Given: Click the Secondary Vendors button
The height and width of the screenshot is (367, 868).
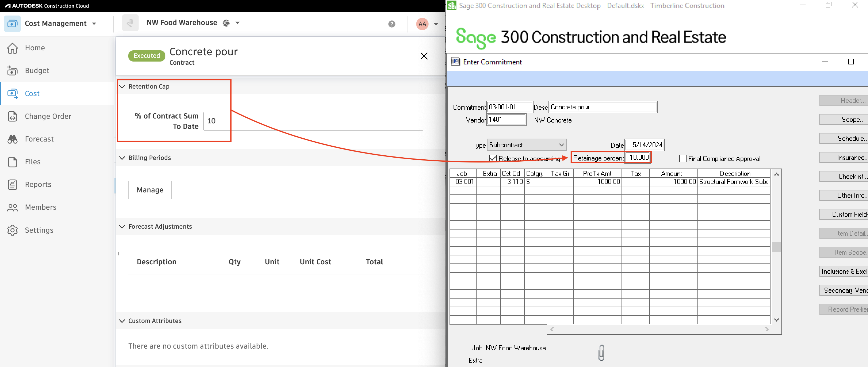Looking at the screenshot, I should pyautogui.click(x=844, y=290).
